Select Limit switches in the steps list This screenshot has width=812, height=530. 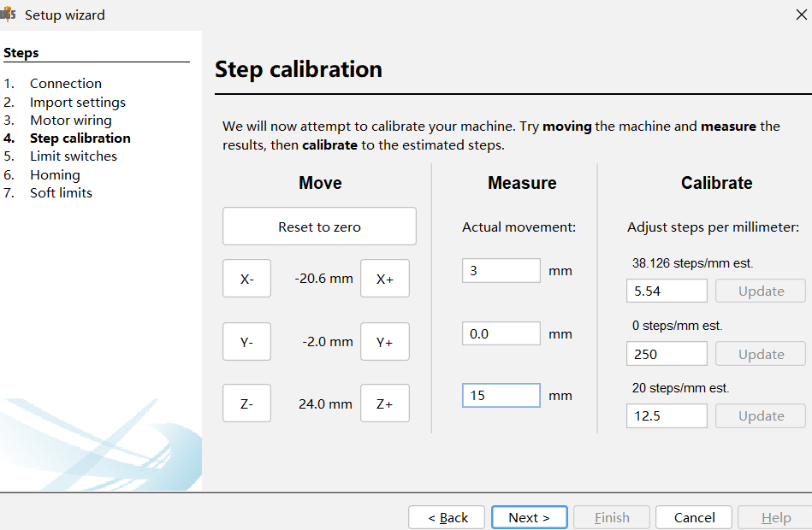point(74,156)
